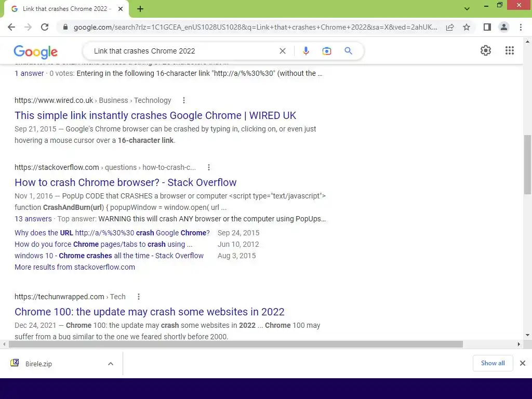This screenshot has width=532, height=399.
Task: Go to the Google logo homepage
Action: point(36,51)
